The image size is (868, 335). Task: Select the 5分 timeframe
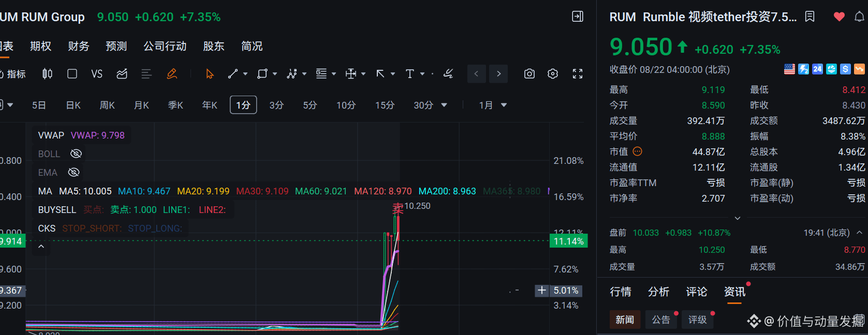click(x=310, y=105)
